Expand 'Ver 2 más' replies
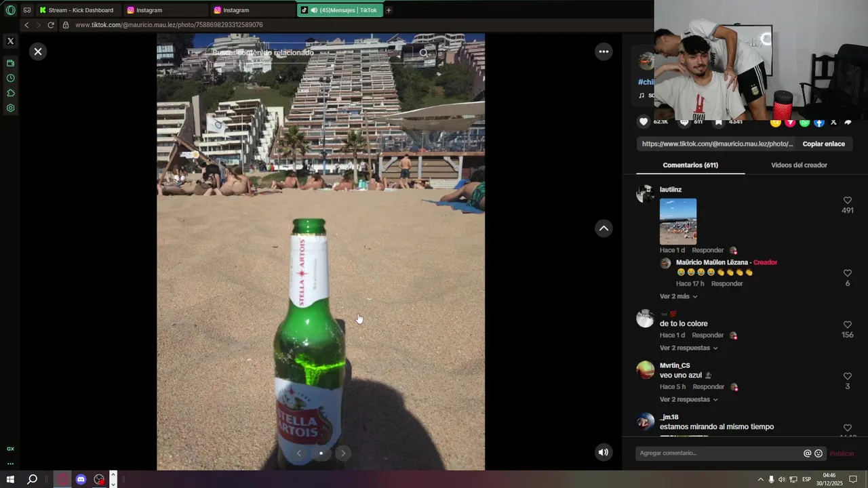The height and width of the screenshot is (488, 868). [678, 296]
